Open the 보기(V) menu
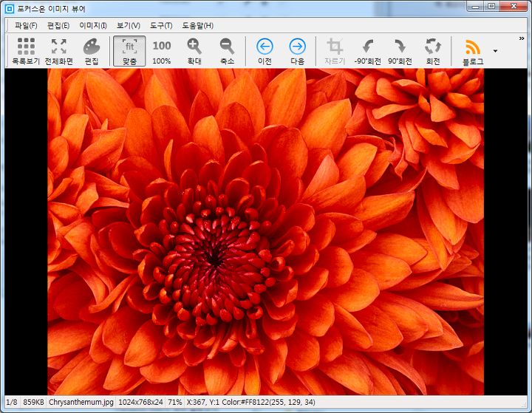The width and height of the screenshot is (532, 413). (x=129, y=25)
